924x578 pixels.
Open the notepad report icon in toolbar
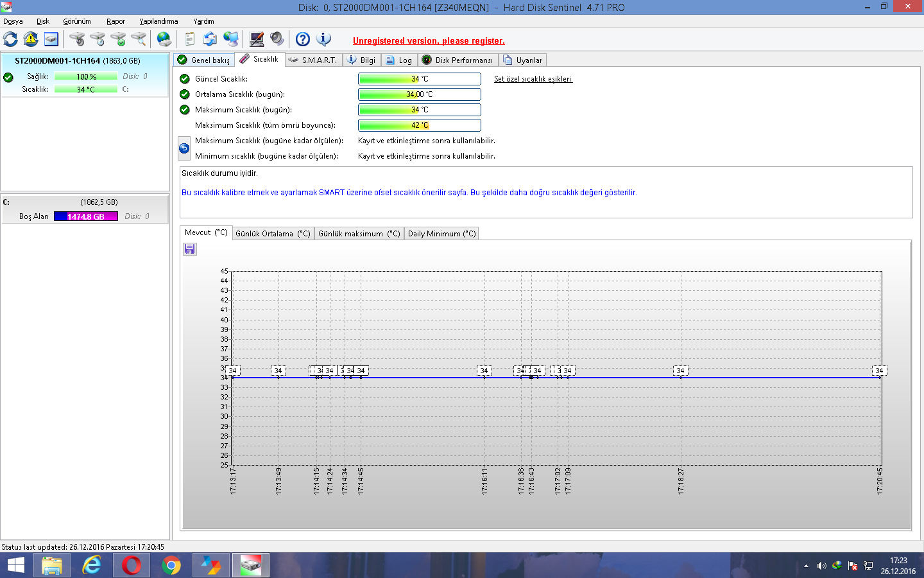(x=189, y=39)
